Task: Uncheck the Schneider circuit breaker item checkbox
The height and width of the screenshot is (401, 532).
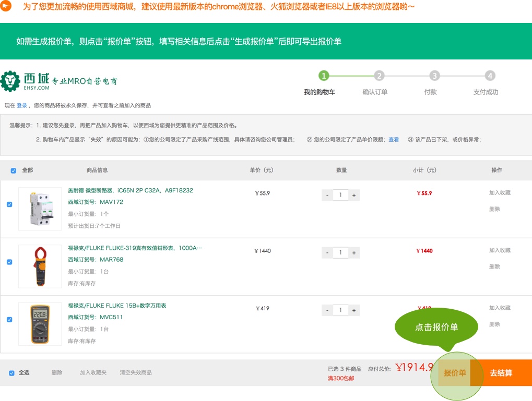Action: 9,204
